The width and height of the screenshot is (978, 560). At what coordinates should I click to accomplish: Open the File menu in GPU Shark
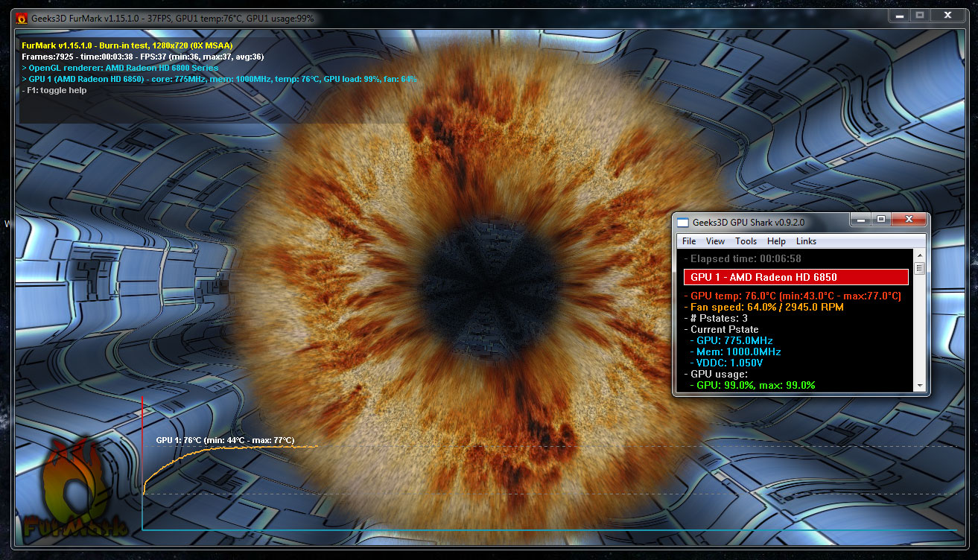[689, 241]
